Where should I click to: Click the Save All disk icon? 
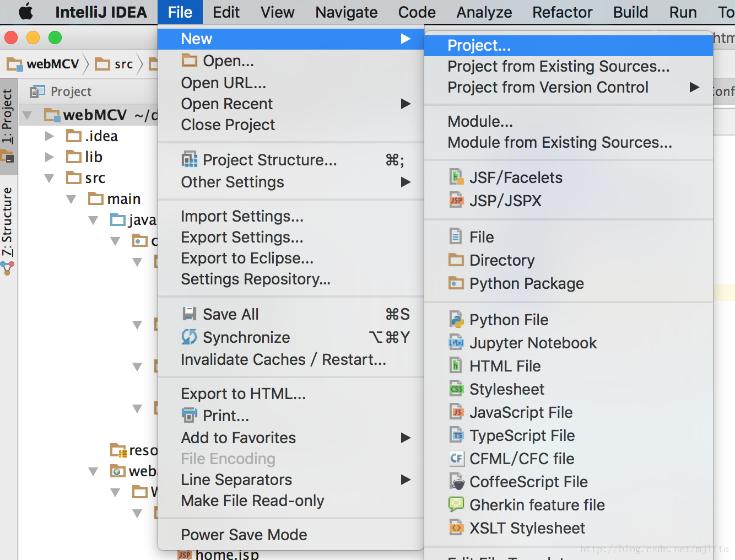tap(190, 314)
